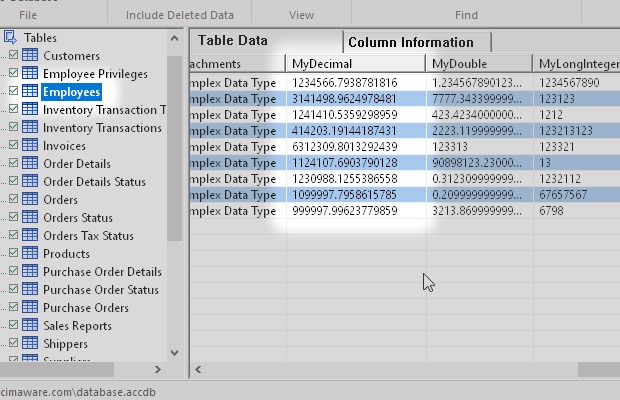Viewport: 620px width, 400px height.
Task: Toggle the Orders table checkbox
Action: [13, 200]
